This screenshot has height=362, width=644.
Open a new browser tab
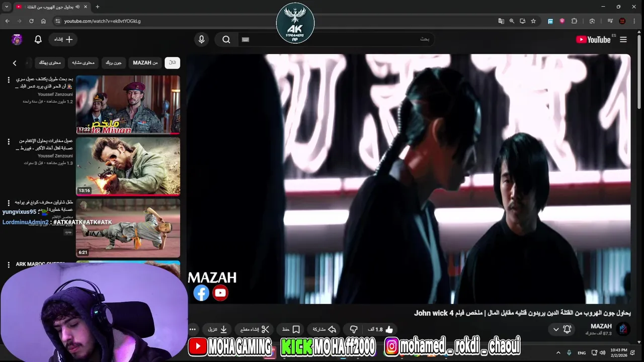click(98, 7)
